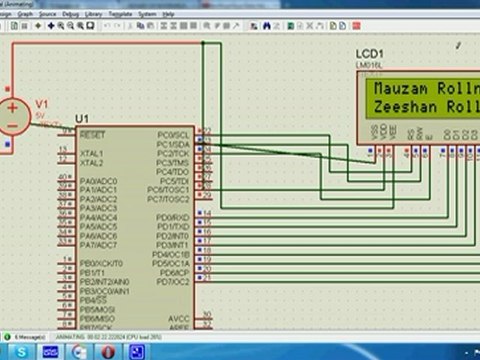Open the Design Explorer icon
The width and height of the screenshot is (480, 360).
290,26
